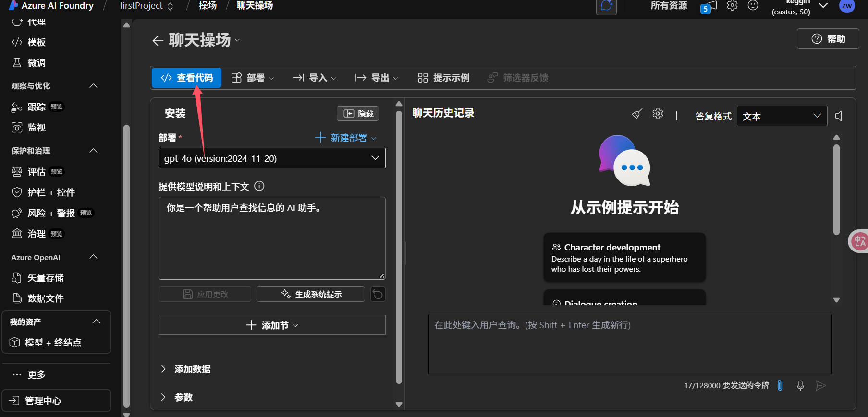Open 代理 in the sidebar
The height and width of the screenshot is (417, 868).
(x=29, y=22)
